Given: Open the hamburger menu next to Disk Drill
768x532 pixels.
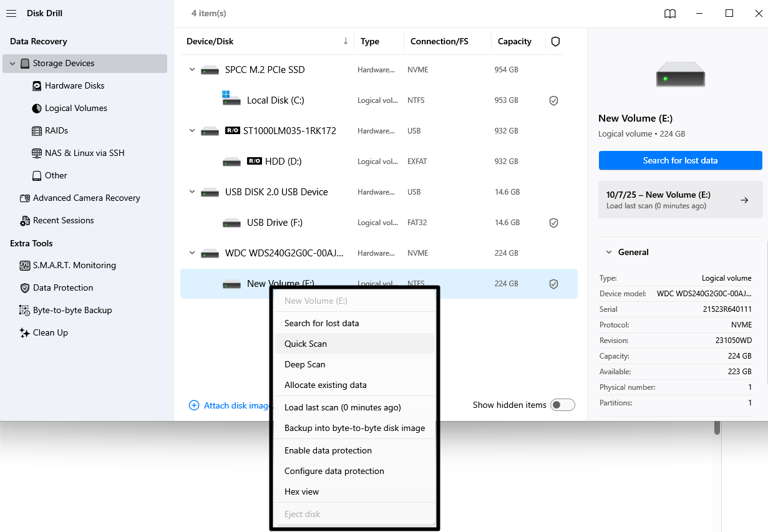Looking at the screenshot, I should [x=11, y=12].
